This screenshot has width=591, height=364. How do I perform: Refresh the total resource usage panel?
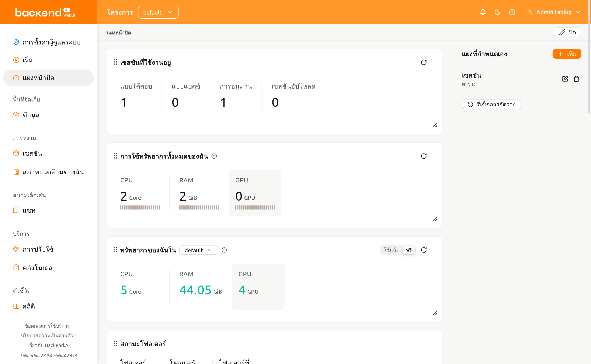[x=424, y=156]
